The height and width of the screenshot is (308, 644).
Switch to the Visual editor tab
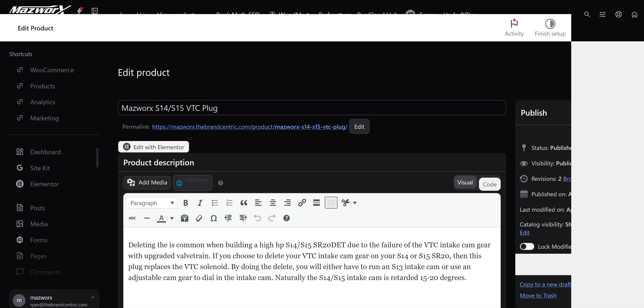click(x=465, y=182)
